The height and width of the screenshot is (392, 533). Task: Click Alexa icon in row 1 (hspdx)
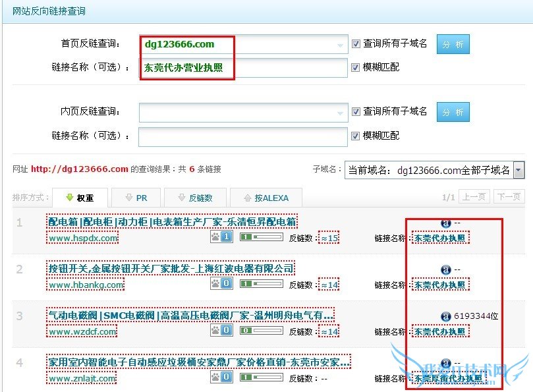click(x=445, y=223)
